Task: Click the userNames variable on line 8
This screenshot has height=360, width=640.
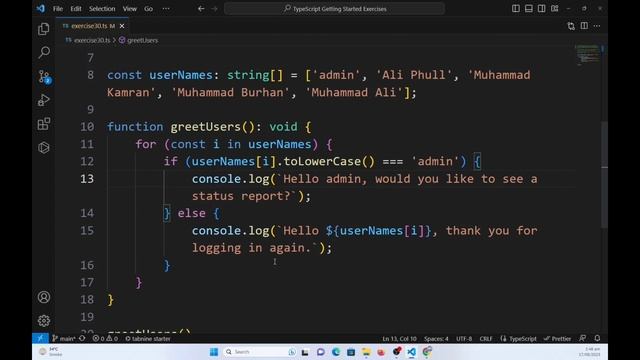Action: click(181, 75)
